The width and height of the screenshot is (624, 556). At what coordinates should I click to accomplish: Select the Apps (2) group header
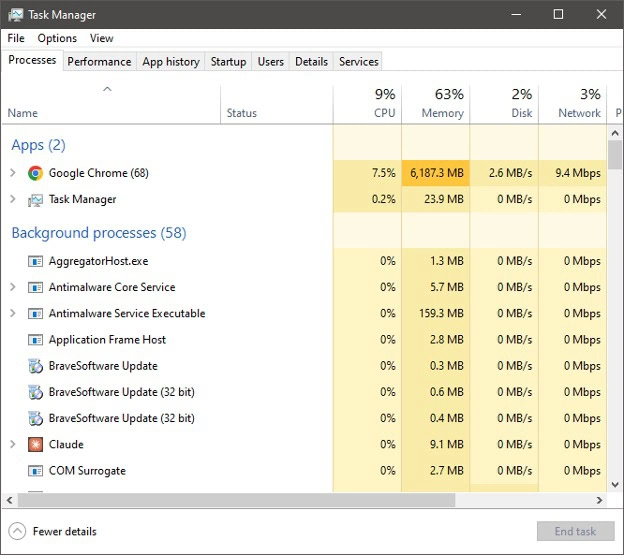coord(38,145)
